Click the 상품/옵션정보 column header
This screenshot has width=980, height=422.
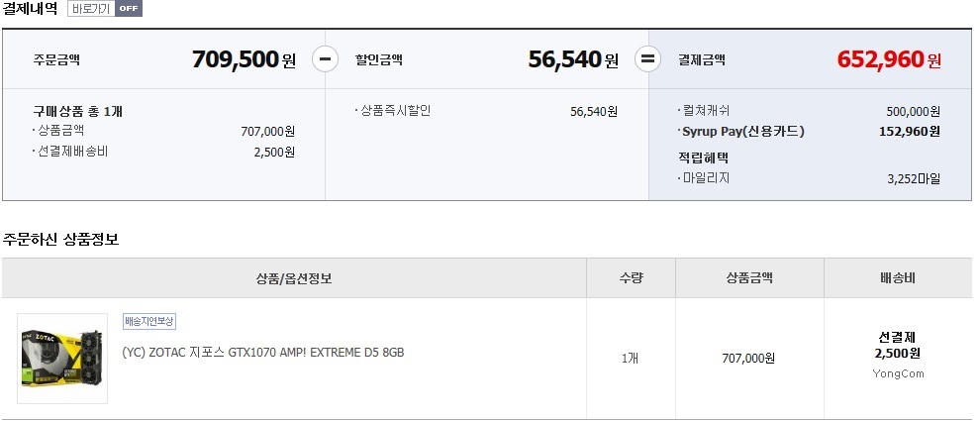[x=294, y=278]
